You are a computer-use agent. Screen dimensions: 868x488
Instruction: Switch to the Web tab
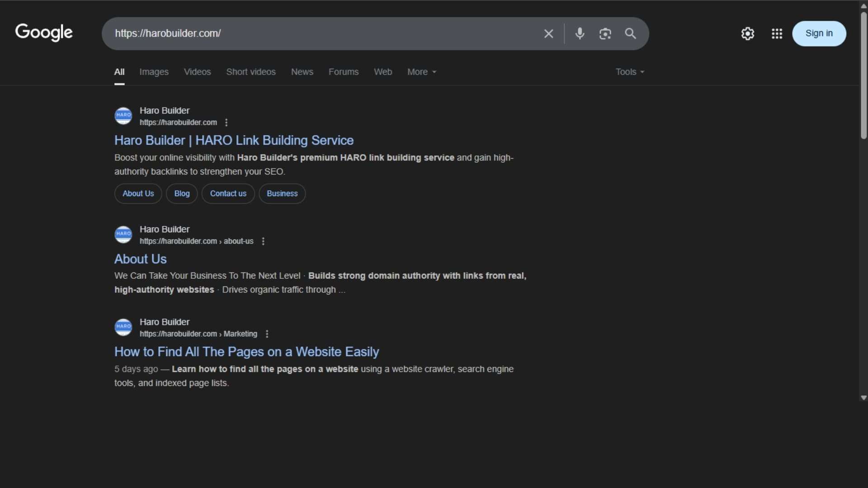(383, 72)
